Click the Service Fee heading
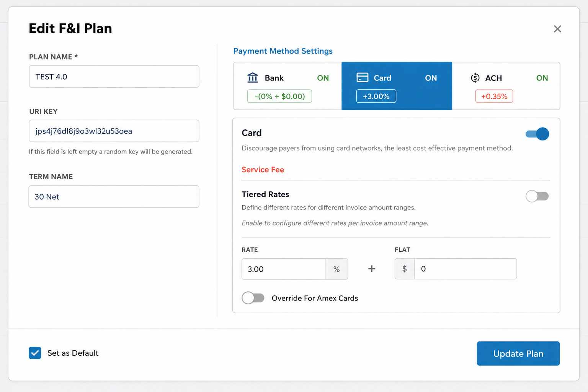The height and width of the screenshot is (392, 588). click(x=263, y=170)
